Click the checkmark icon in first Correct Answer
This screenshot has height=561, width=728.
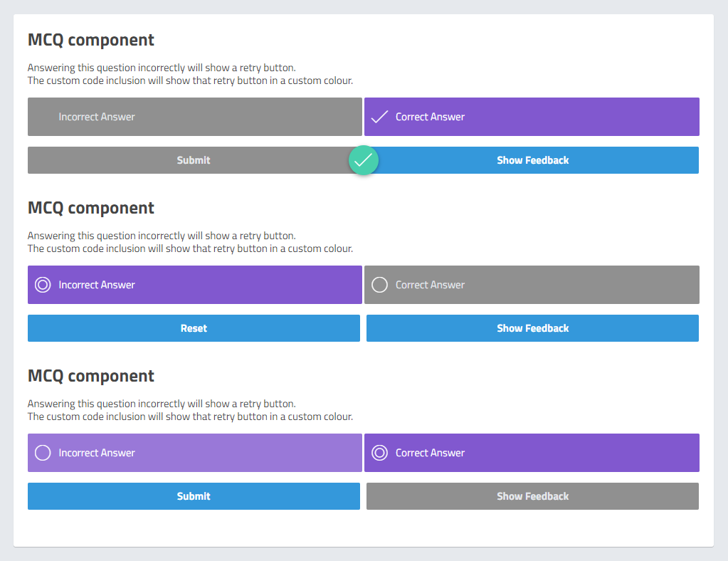379,117
